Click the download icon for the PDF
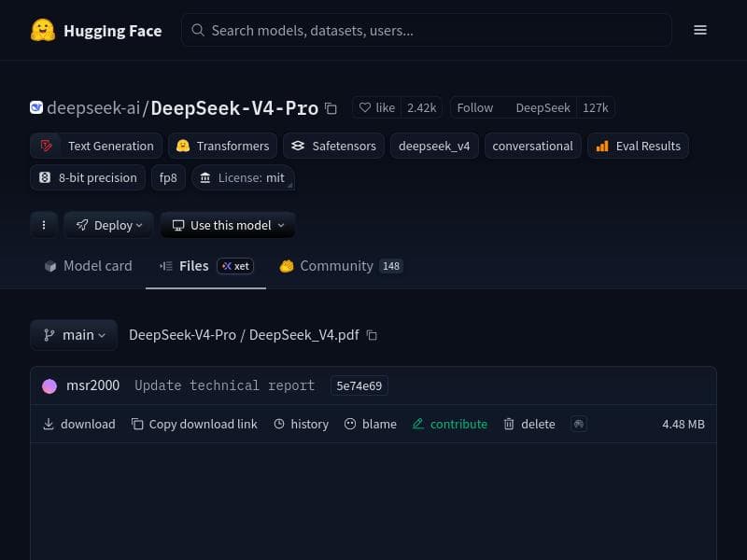Viewport: 747px width, 560px height. (49, 424)
